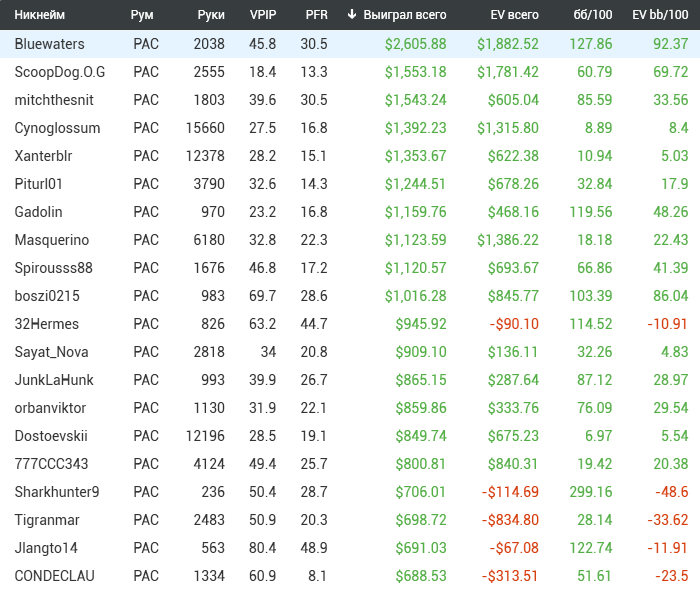Sort table by Руки column header
Screen dimensions: 700x591
[211, 15]
